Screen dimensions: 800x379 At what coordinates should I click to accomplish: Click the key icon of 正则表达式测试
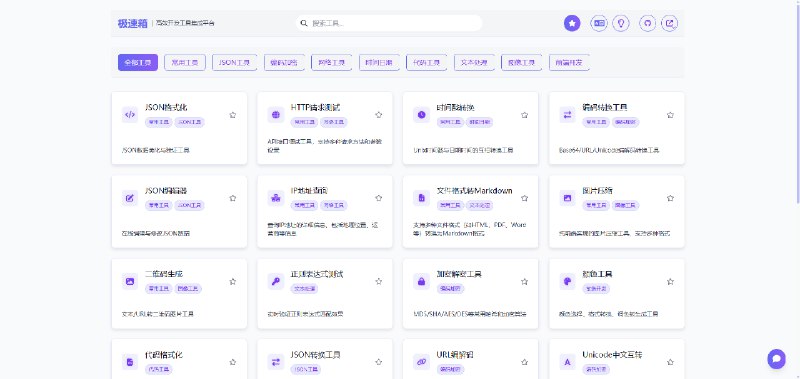pyautogui.click(x=276, y=281)
